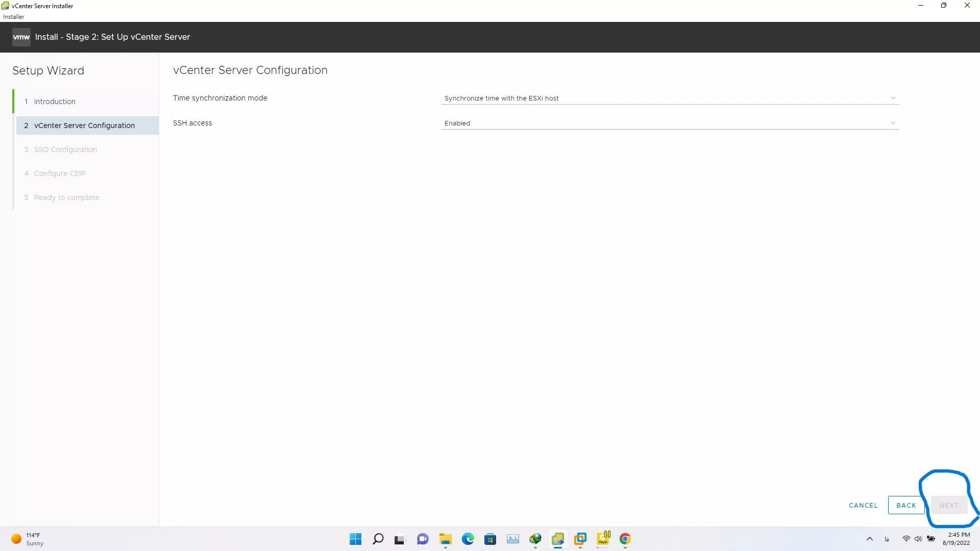
Task: Click vCenter Server Installer title bar icon
Action: pyautogui.click(x=6, y=6)
